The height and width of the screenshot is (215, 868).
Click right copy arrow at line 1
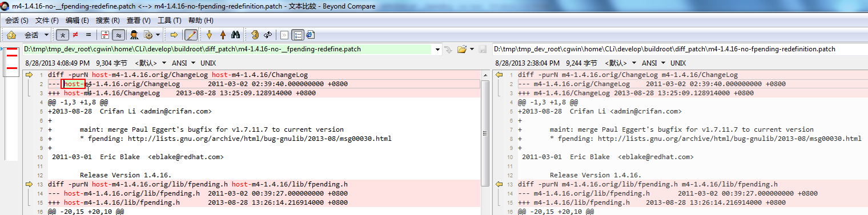[x=499, y=75]
